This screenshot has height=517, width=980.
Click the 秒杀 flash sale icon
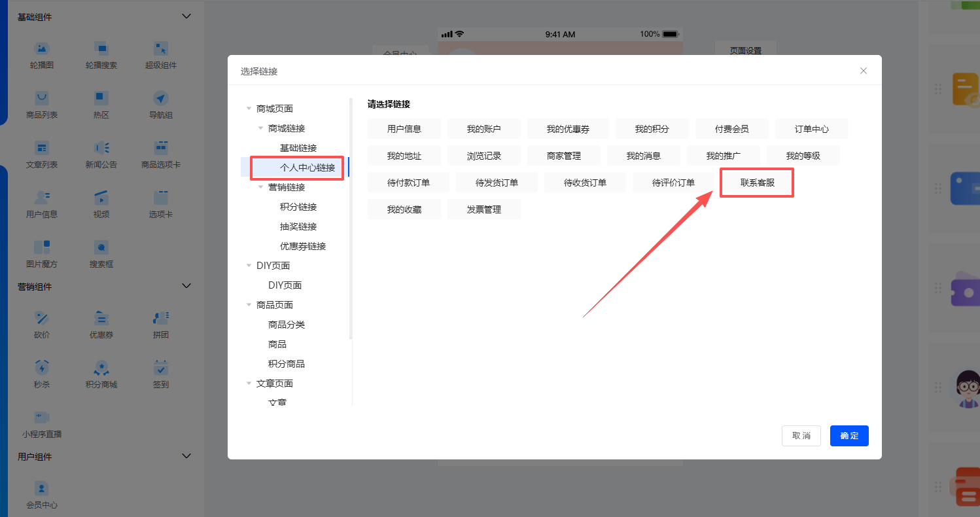click(x=42, y=368)
